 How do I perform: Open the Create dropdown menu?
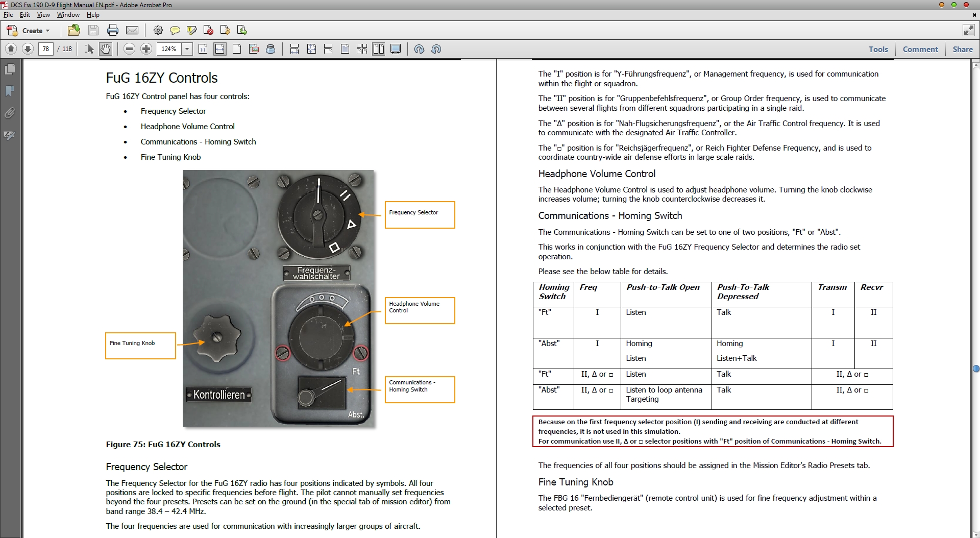29,31
